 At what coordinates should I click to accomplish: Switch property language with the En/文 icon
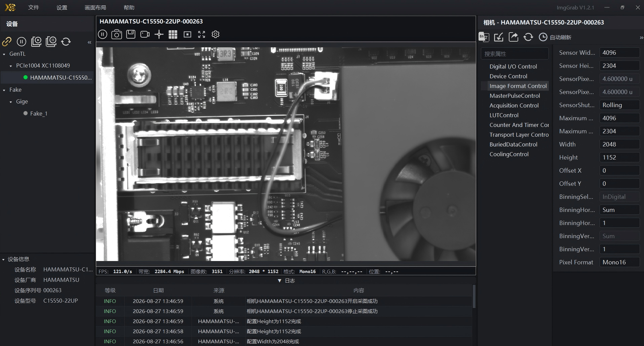[484, 37]
